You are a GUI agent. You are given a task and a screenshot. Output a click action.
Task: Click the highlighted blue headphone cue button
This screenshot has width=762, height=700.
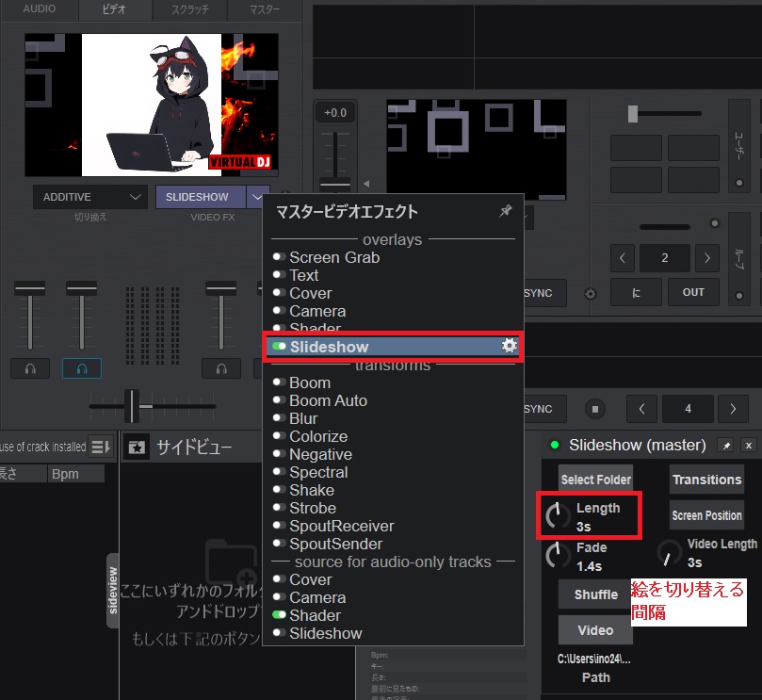tap(82, 368)
